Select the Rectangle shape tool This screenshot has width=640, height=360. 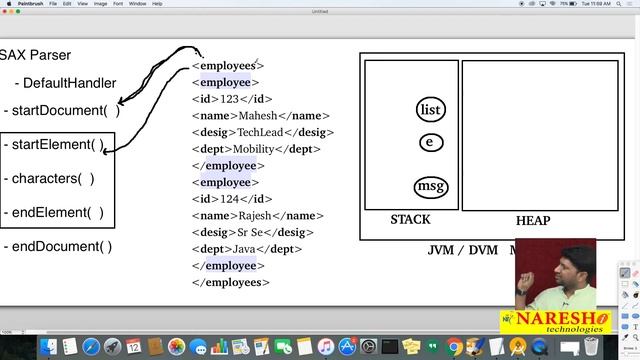625,316
